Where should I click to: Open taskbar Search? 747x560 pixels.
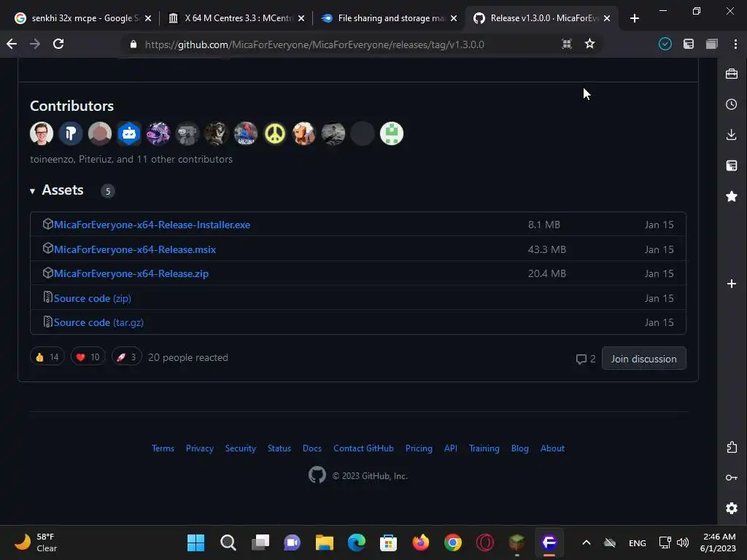tap(228, 542)
